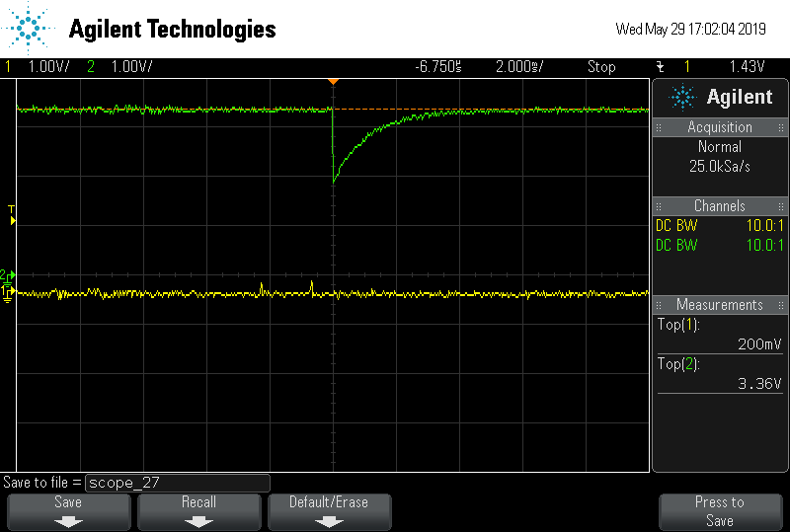Select the 25.0kSa/s sample rate text
Viewport: 790px width, 532px height.
(720, 166)
